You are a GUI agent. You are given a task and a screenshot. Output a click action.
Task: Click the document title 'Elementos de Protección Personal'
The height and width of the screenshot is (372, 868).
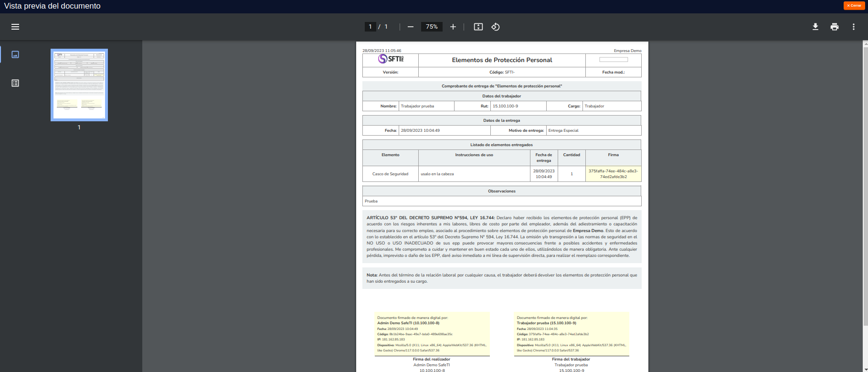tap(502, 60)
